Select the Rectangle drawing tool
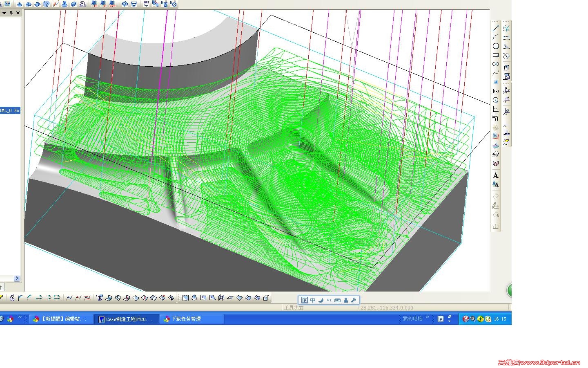The width and height of the screenshot is (588, 368). [496, 55]
